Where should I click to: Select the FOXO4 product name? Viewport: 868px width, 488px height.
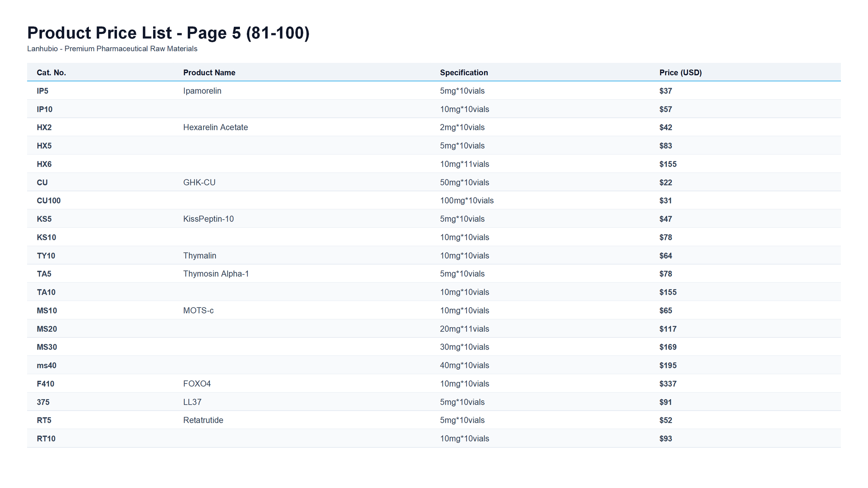197,384
